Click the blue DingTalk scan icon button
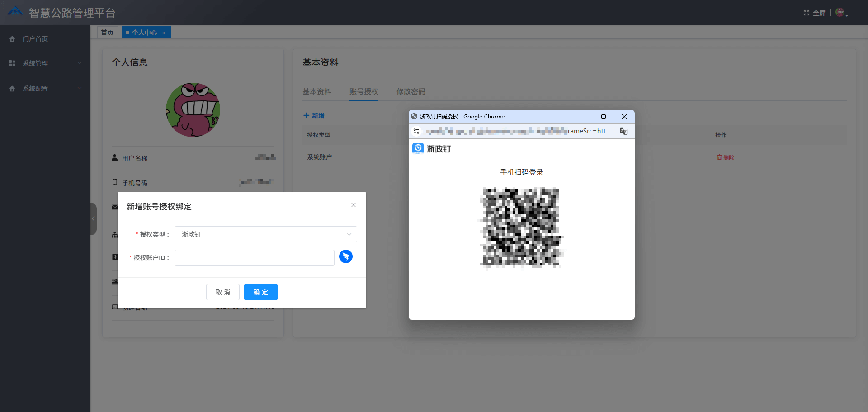The width and height of the screenshot is (868, 412). [x=346, y=256]
